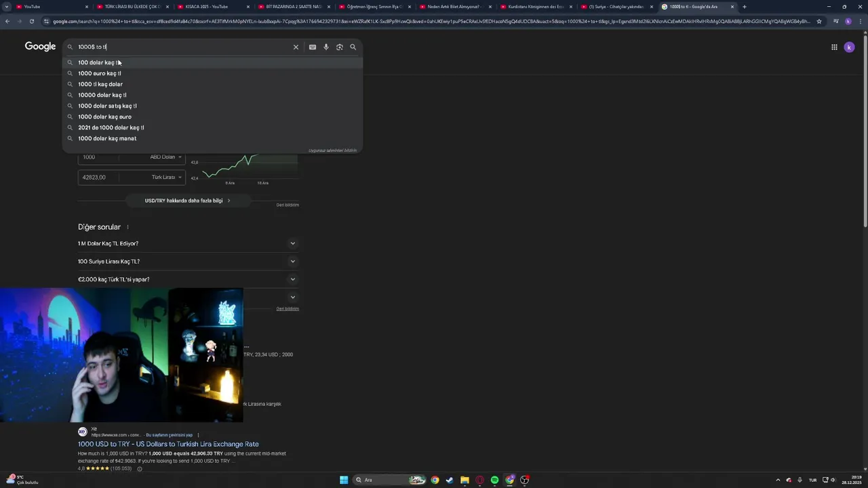The height and width of the screenshot is (488, 868).
Task: Launch Google Chrome from the taskbar
Action: (435, 480)
